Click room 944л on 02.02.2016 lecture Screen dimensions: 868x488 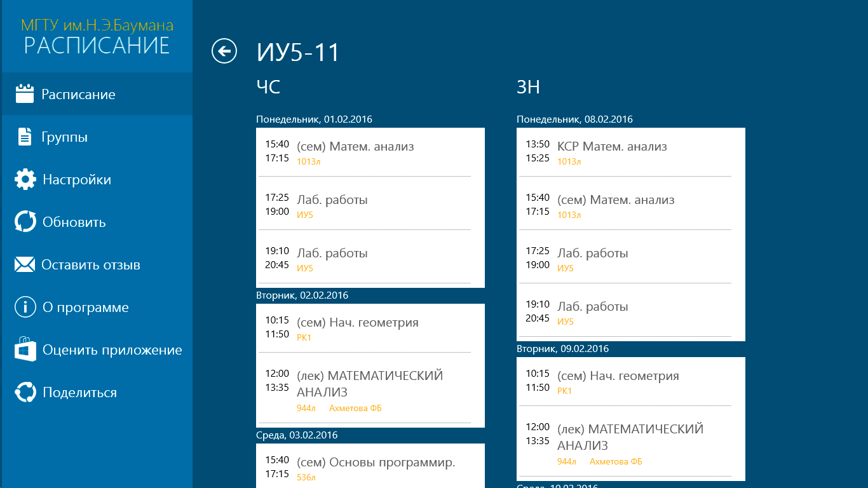[306, 409]
